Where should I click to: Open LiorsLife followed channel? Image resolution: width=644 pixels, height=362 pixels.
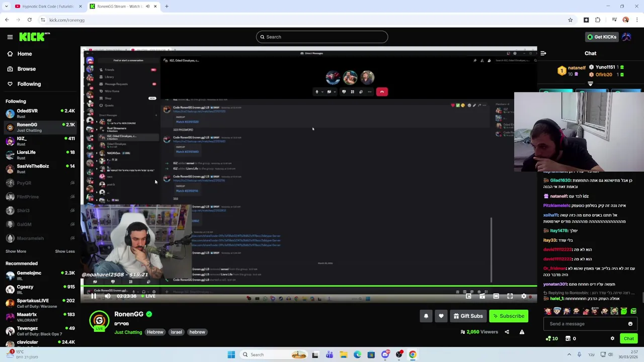tap(40, 155)
